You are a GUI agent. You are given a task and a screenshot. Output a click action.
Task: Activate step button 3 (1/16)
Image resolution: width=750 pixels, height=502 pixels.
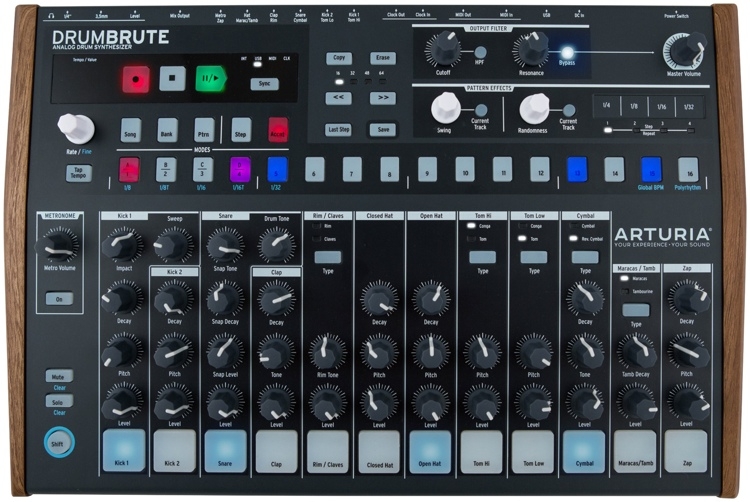pos(203,169)
